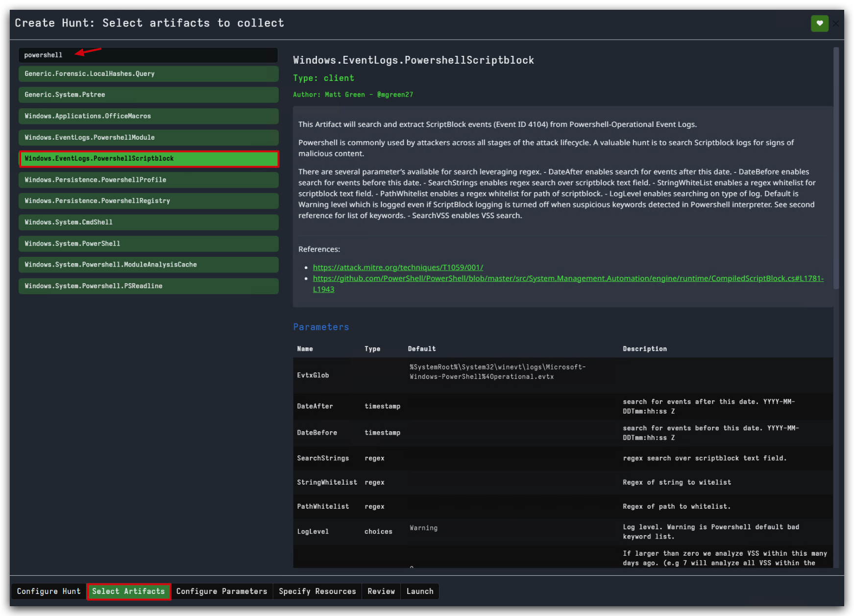Click the Warning default value
The width and height of the screenshot is (854, 616).
(424, 528)
